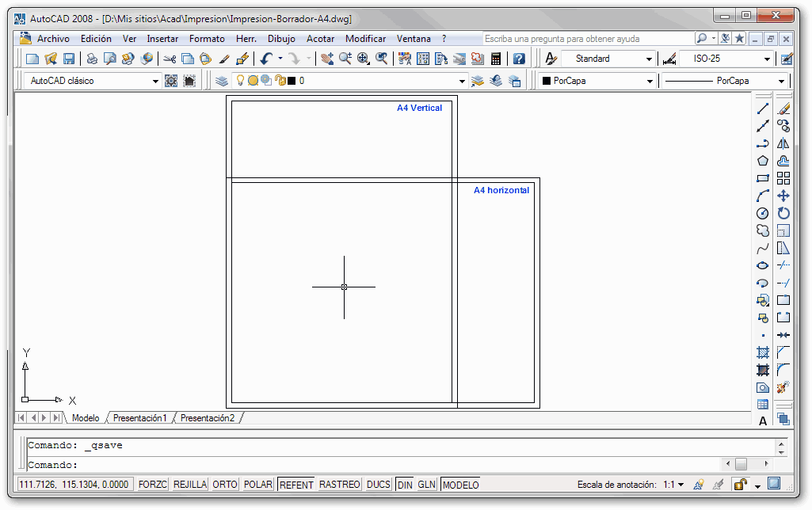Viewport: 812px width, 510px height.
Task: Click the Undo arrow icon
Action: coord(266,59)
